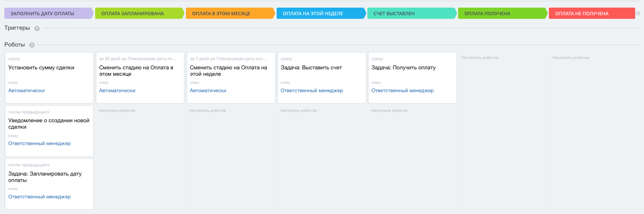Click Автоматически under Установить сумму сделки
This screenshot has width=644, height=214.
click(26, 91)
